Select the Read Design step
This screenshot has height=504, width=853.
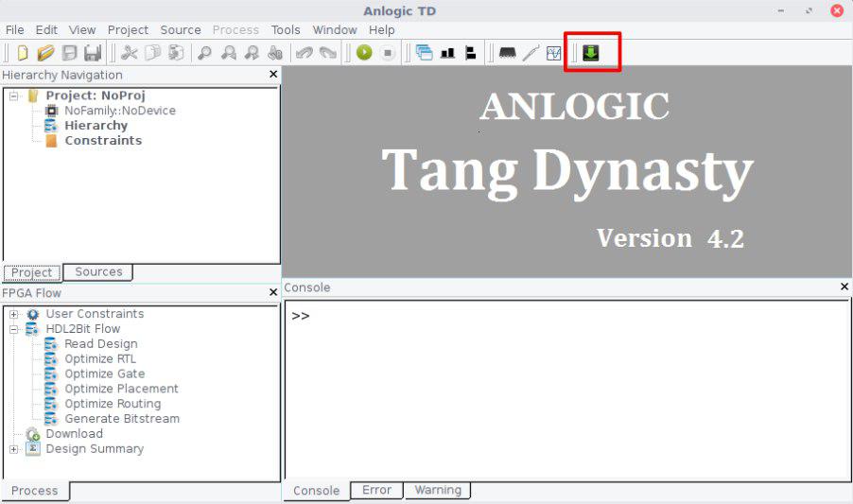click(101, 343)
